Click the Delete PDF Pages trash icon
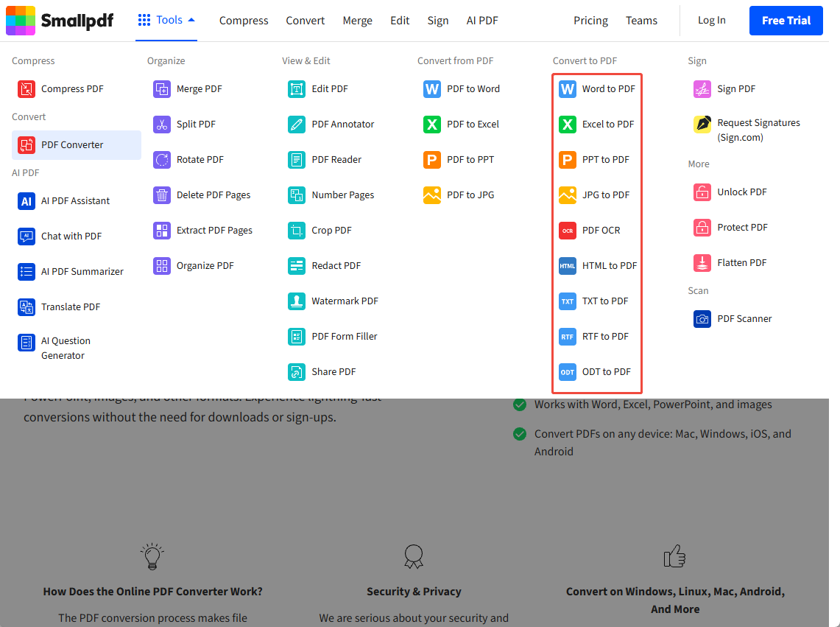The height and width of the screenshot is (627, 840). tap(162, 195)
